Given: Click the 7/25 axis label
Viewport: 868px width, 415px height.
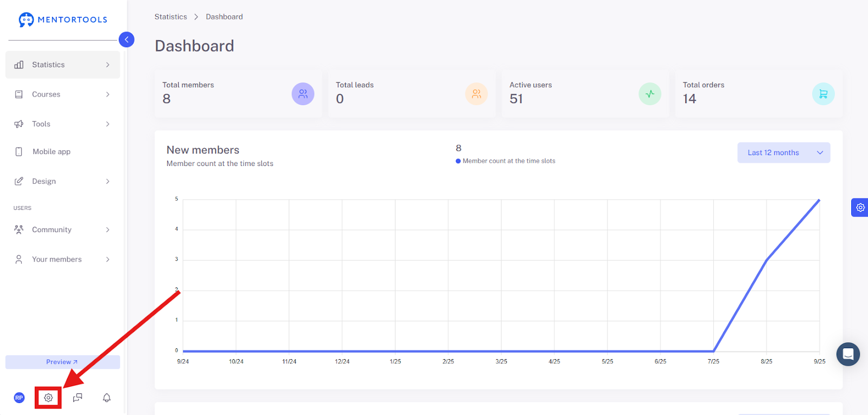Looking at the screenshot, I should click(713, 361).
